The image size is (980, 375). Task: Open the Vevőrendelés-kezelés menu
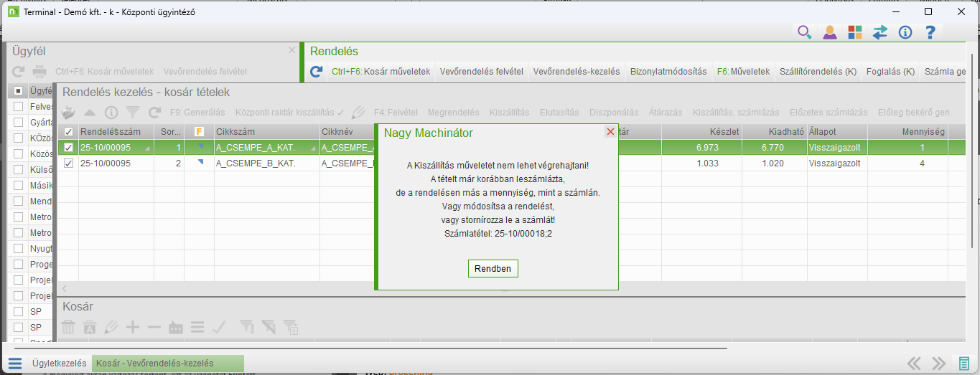click(x=577, y=72)
